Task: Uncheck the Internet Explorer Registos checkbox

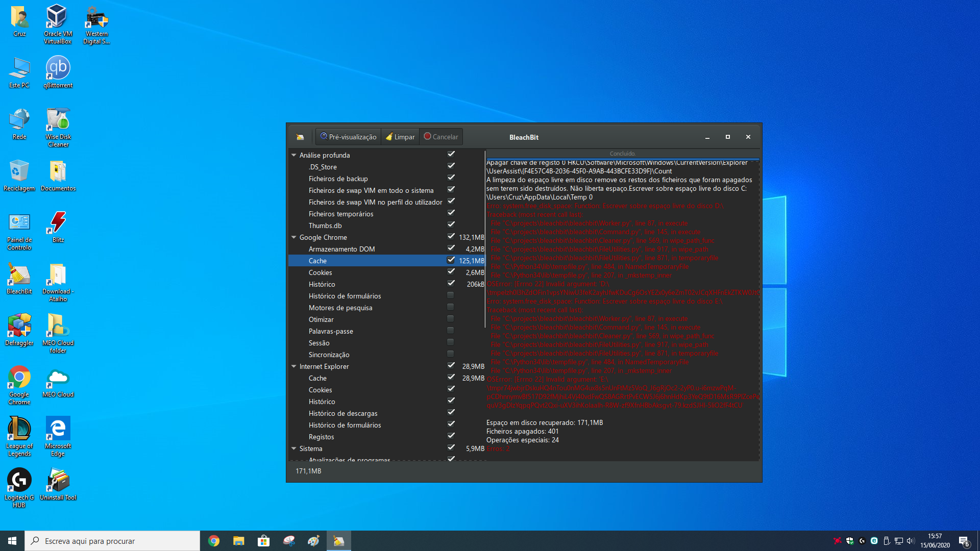Action: [451, 436]
